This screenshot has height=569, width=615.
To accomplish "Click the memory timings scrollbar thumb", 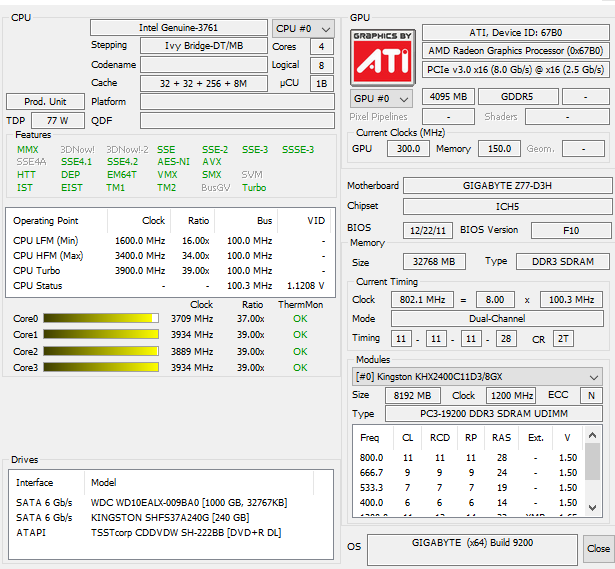I will 592,461.
